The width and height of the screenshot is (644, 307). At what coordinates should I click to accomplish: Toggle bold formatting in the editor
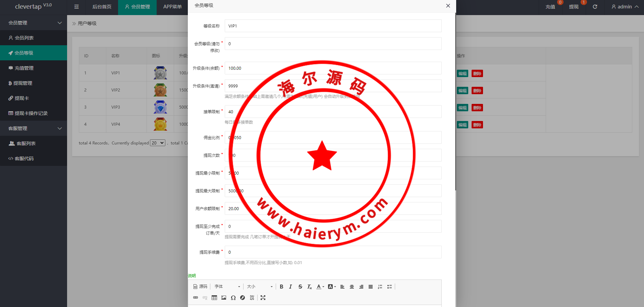coord(281,287)
